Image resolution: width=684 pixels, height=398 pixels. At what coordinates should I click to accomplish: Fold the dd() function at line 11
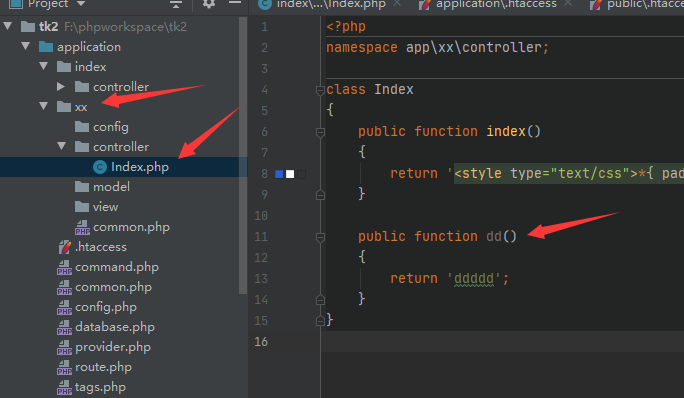point(320,237)
